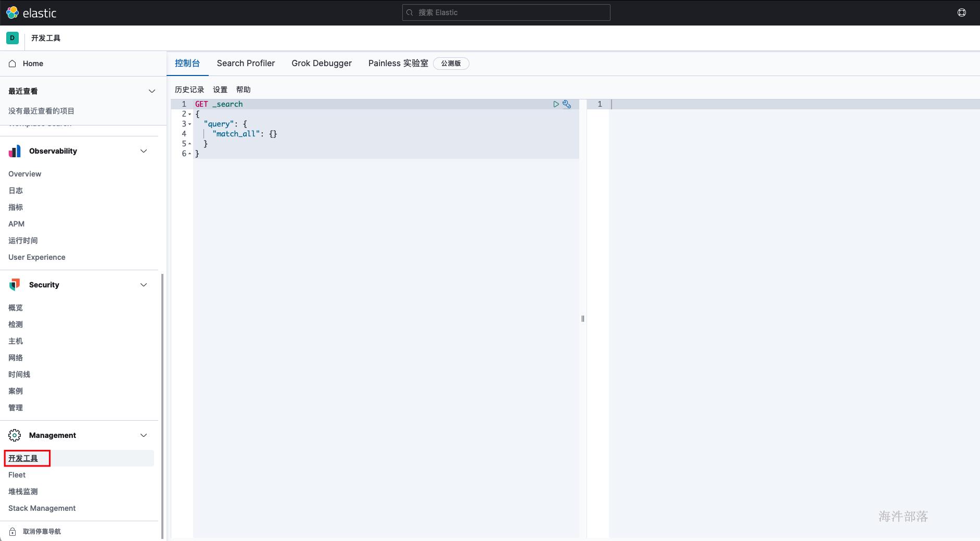Viewport: 980px width, 541px height.
Task: Click 取消停靠导航 button
Action: [x=42, y=532]
